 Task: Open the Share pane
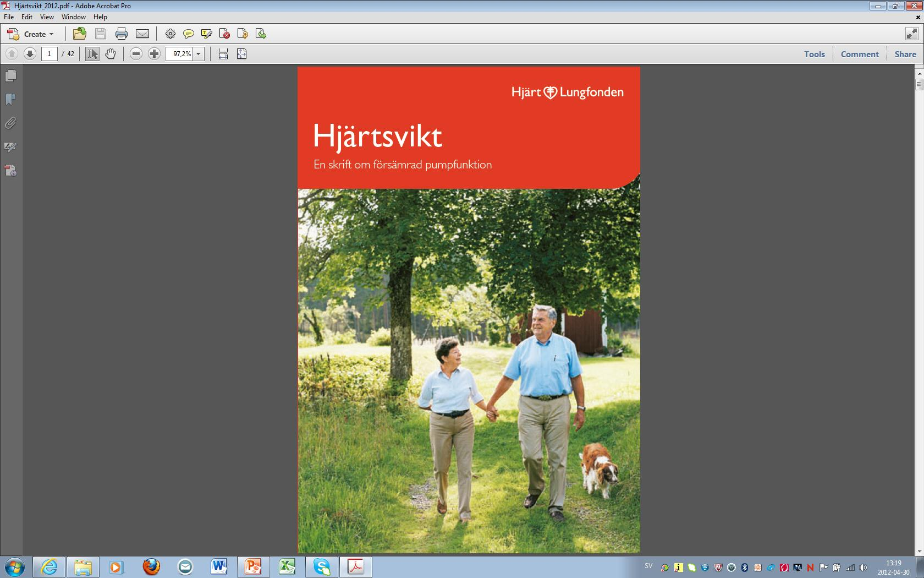[x=905, y=54]
